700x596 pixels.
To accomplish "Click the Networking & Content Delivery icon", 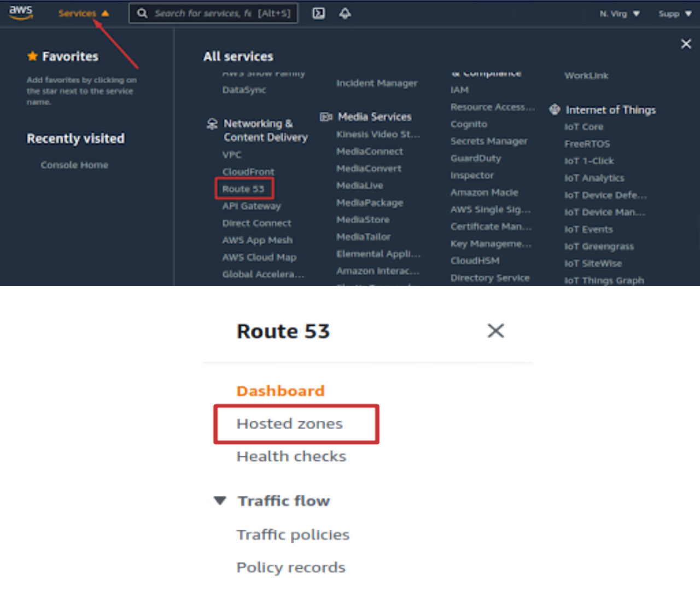I will coord(212,124).
